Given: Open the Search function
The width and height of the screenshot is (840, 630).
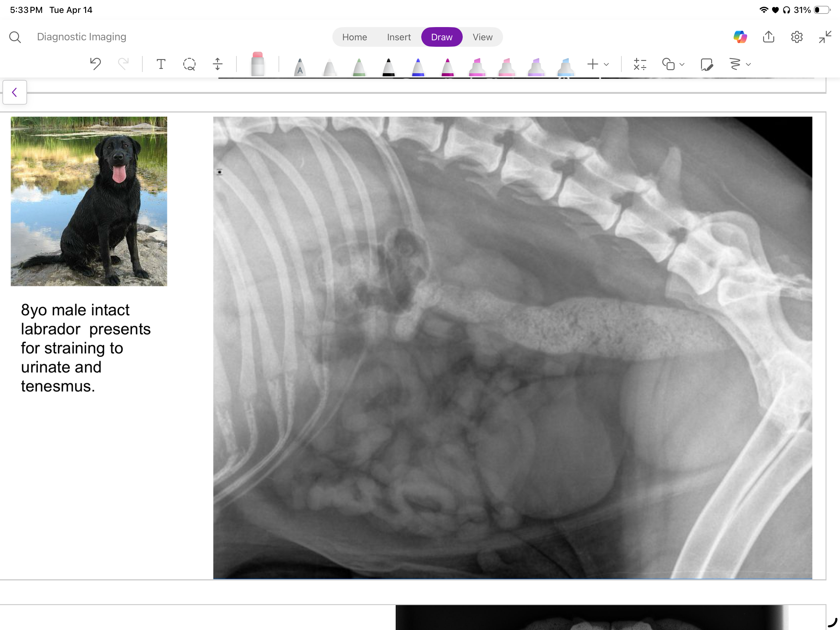Looking at the screenshot, I should pyautogui.click(x=15, y=37).
